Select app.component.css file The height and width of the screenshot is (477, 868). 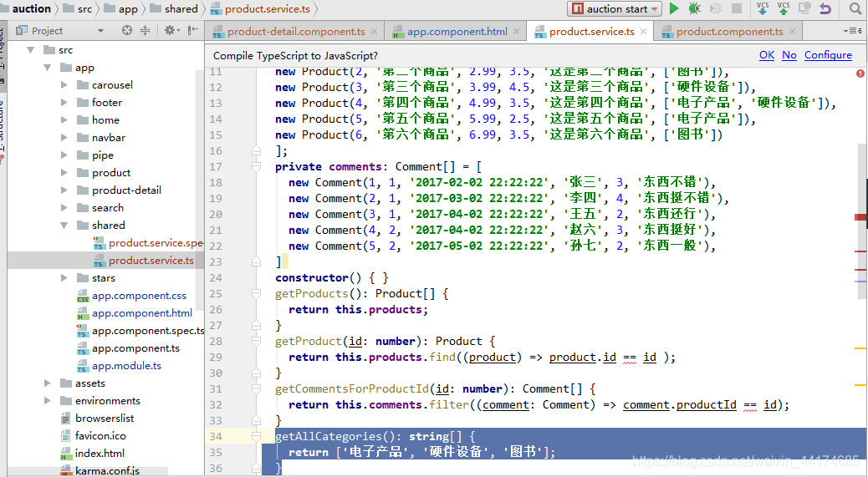click(139, 296)
